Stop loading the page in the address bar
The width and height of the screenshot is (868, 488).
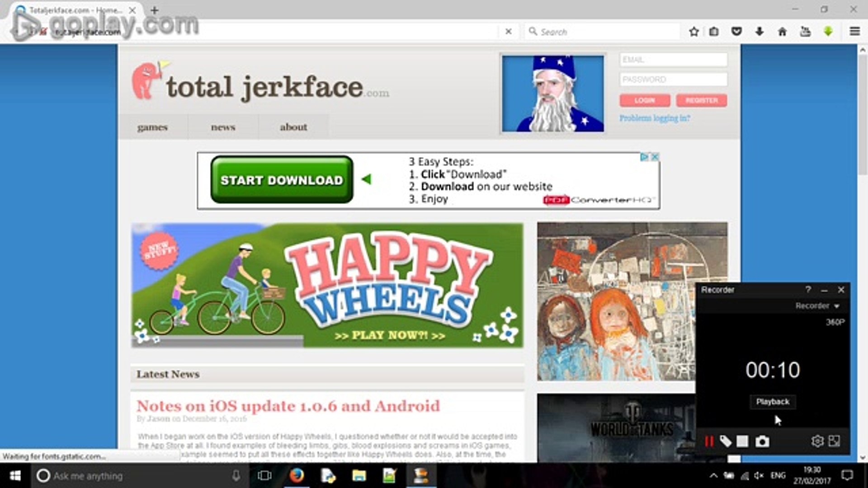point(509,32)
